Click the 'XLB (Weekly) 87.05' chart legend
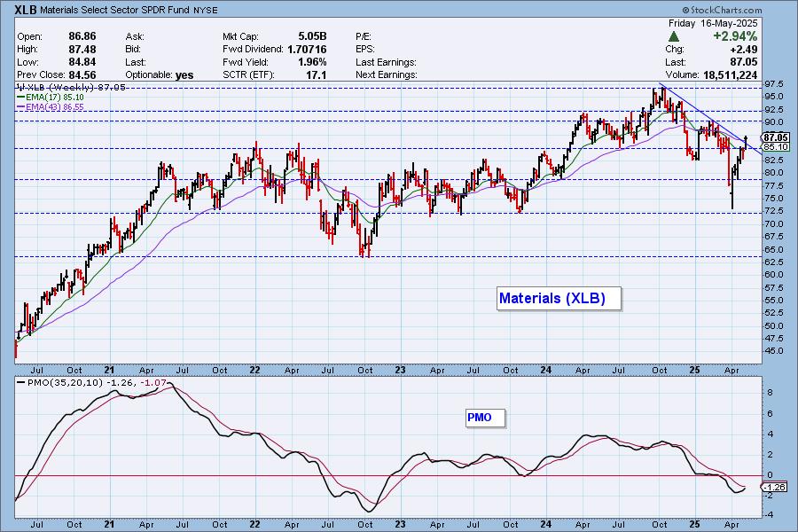798x532 pixels. tap(71, 88)
